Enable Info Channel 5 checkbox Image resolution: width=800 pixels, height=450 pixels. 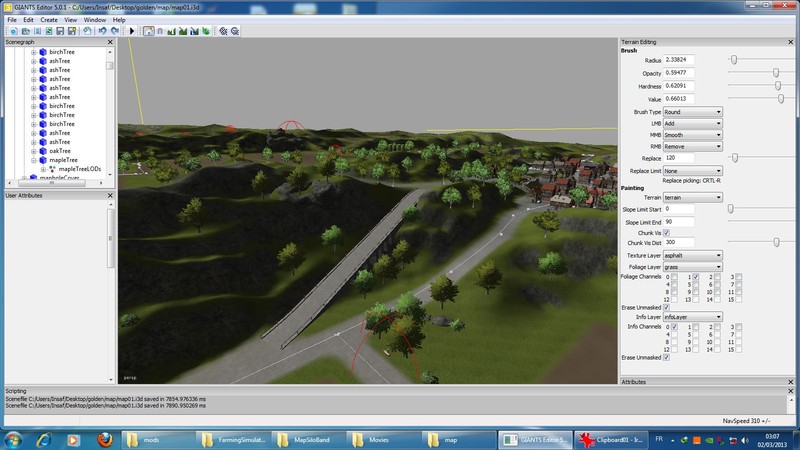(696, 334)
